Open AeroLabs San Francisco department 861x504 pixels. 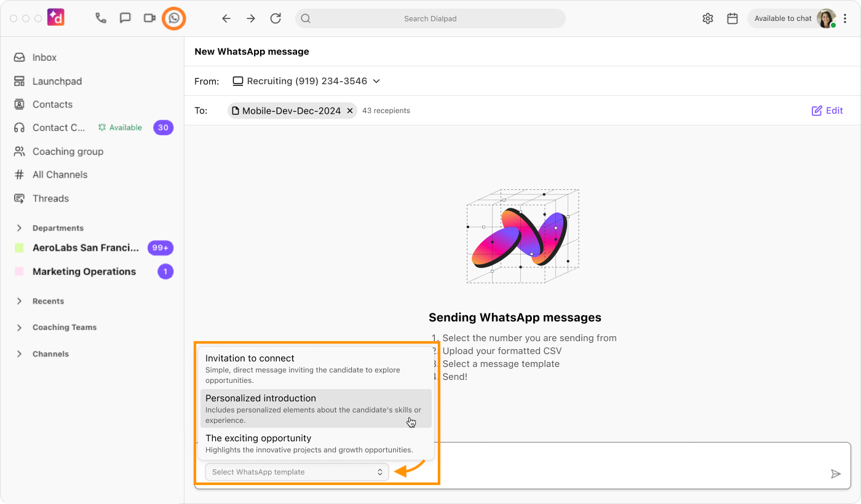coord(85,248)
